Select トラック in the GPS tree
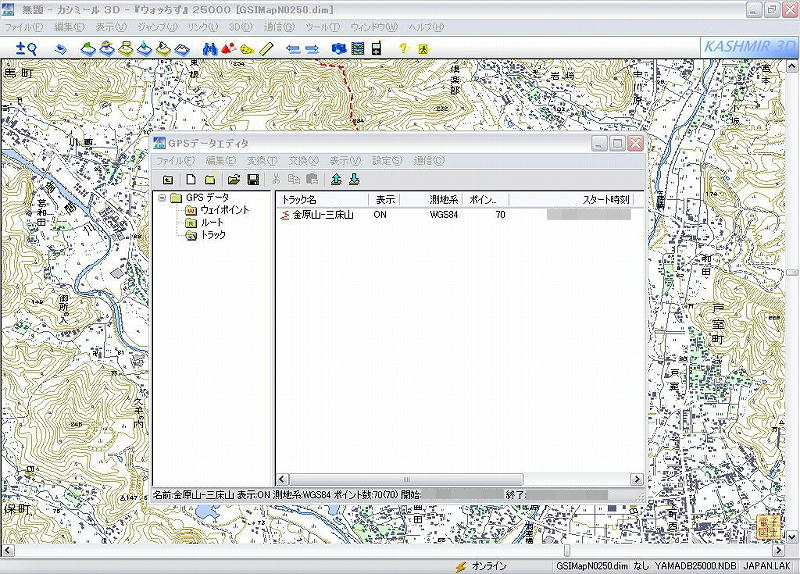800x574 pixels. 213,235
